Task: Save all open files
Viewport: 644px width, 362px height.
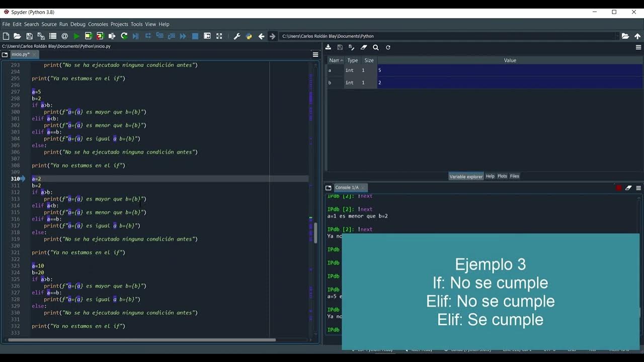Action: pyautogui.click(x=41, y=36)
